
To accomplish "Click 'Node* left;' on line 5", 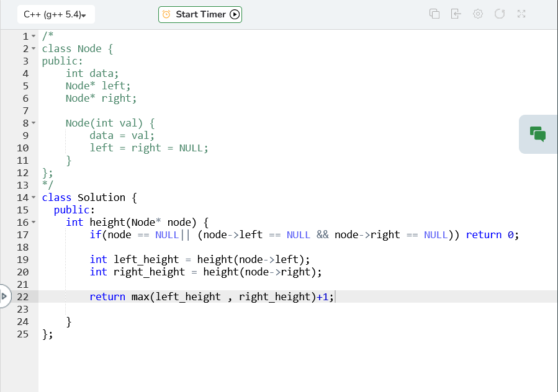I will coord(98,86).
